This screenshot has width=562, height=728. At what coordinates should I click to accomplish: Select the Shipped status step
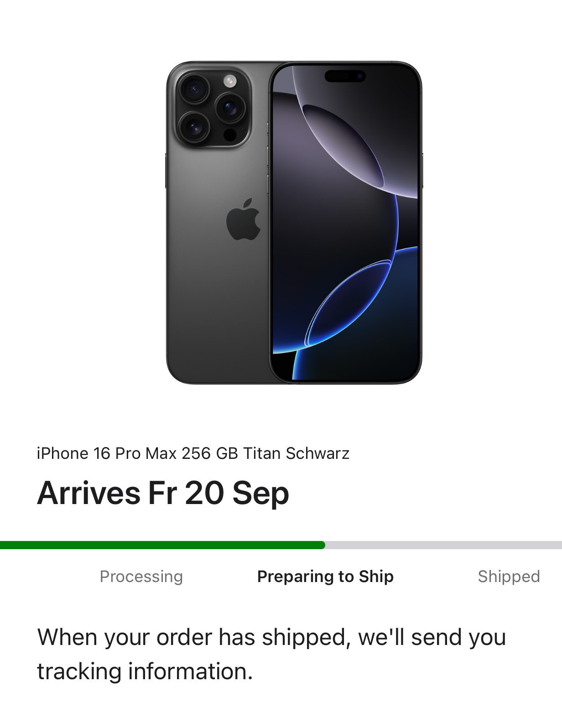509,577
